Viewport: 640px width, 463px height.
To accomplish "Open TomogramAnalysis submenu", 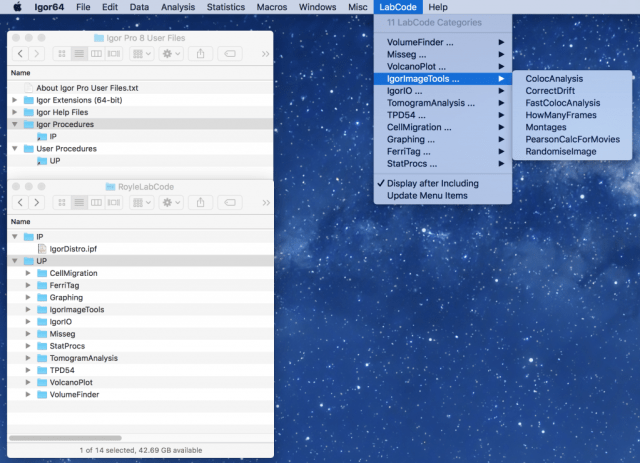I will click(443, 103).
